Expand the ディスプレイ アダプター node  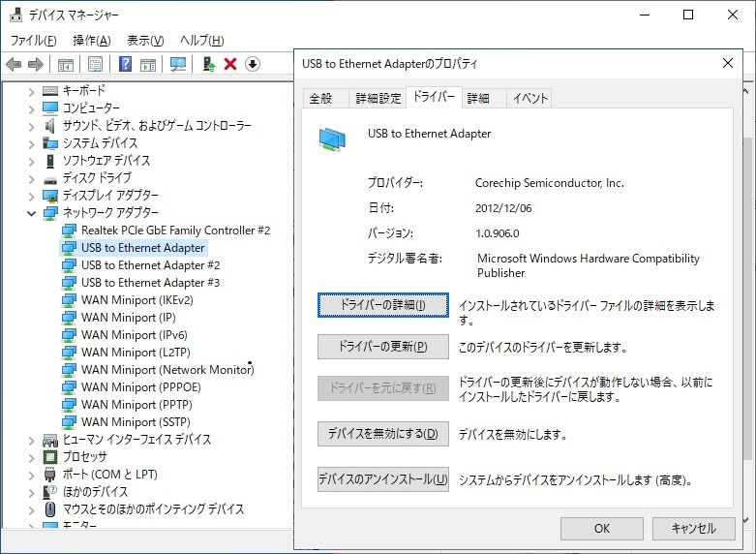tap(31, 196)
